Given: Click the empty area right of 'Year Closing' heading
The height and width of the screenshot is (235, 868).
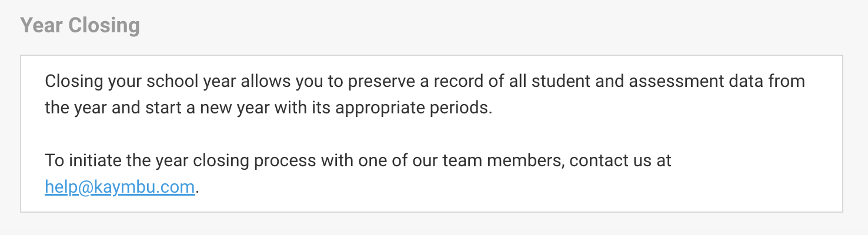Looking at the screenshot, I should [500, 26].
